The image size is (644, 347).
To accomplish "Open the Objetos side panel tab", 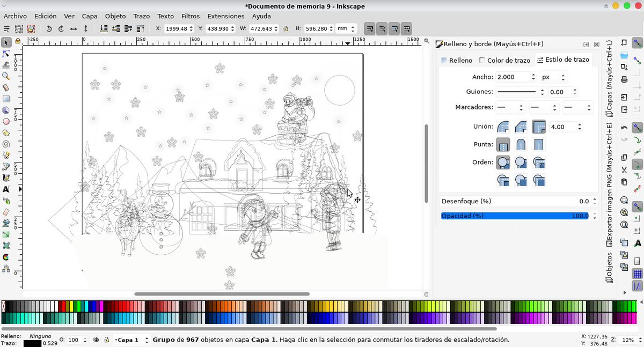I will pyautogui.click(x=609, y=268).
